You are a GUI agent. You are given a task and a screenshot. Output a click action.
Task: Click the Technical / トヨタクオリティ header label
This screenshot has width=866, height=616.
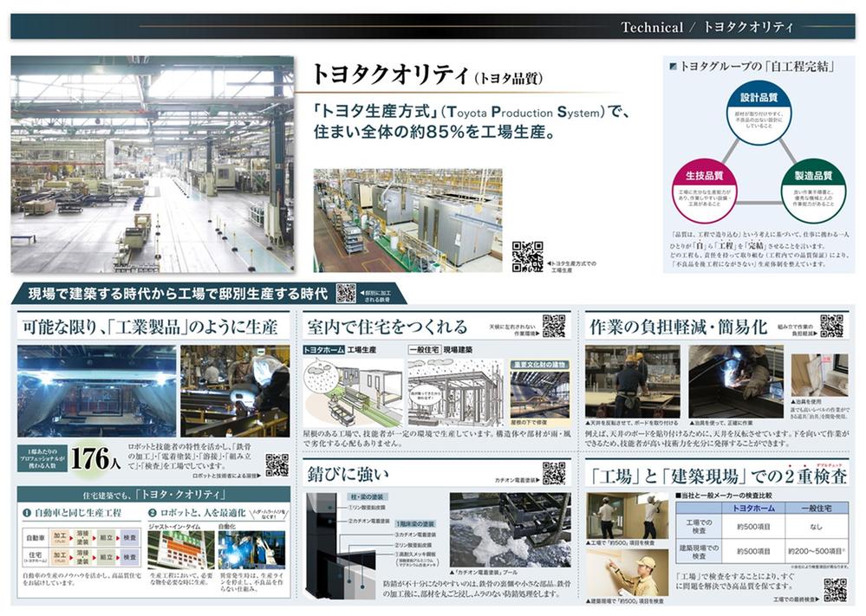(706, 27)
